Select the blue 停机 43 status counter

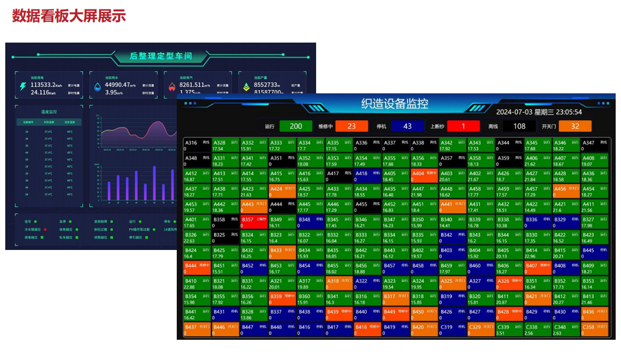point(407,126)
